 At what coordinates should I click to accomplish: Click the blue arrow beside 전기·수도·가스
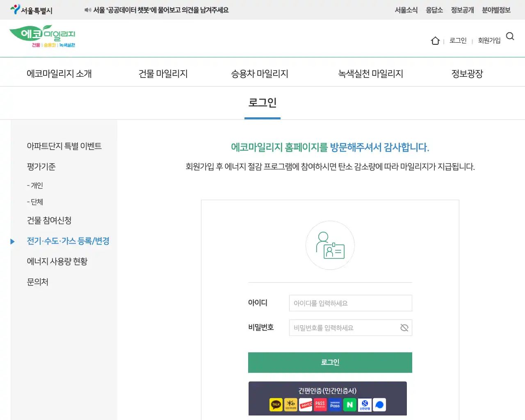coord(13,242)
